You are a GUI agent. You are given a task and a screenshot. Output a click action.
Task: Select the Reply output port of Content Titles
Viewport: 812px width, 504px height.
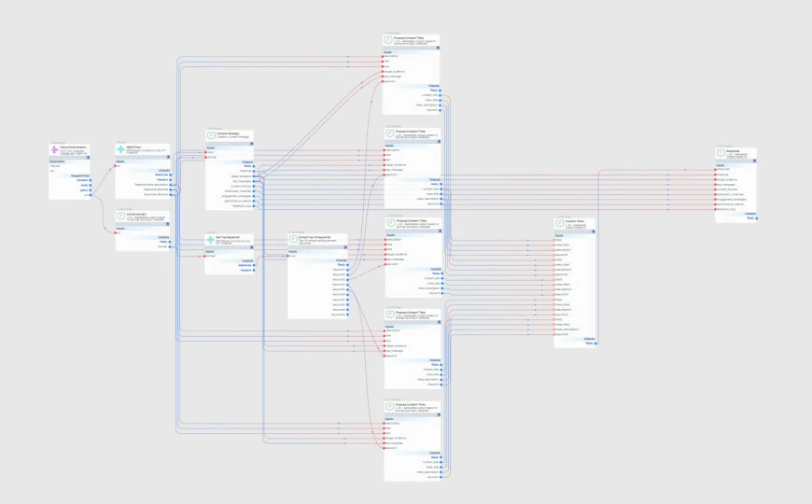[x=595, y=343]
